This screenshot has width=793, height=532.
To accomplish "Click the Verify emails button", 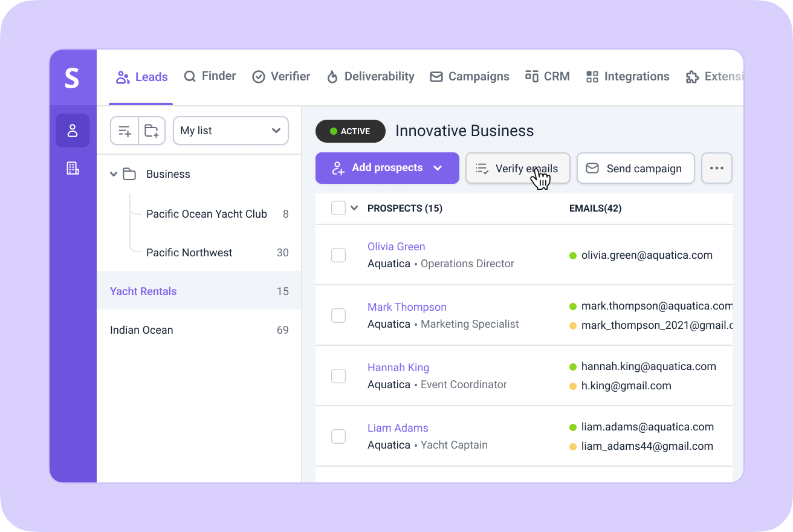I will click(x=517, y=168).
